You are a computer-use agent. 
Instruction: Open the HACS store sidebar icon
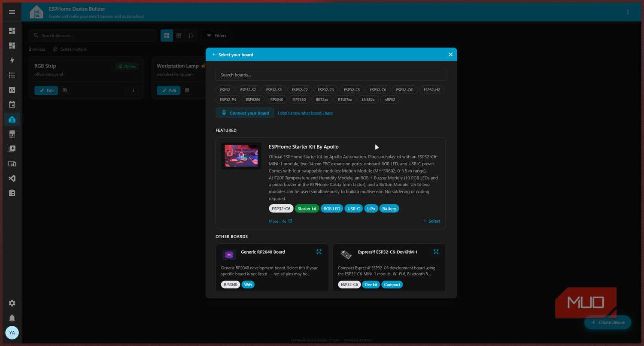point(12,134)
